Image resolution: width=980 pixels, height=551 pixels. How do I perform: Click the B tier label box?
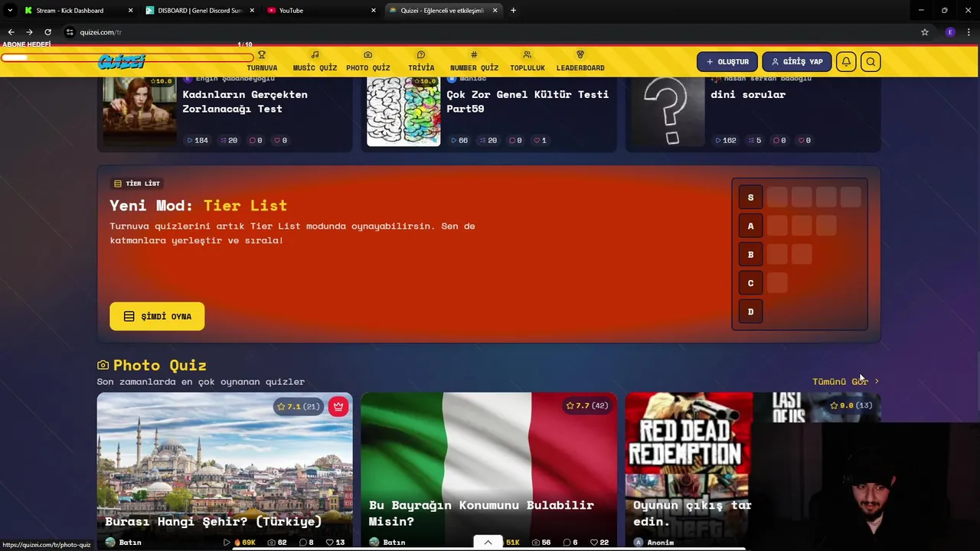750,255
